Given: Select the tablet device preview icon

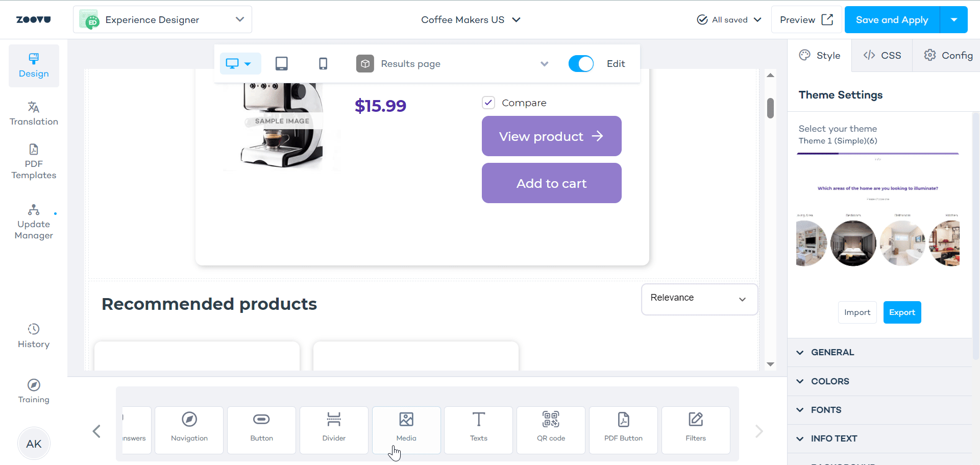Looking at the screenshot, I should pos(281,64).
